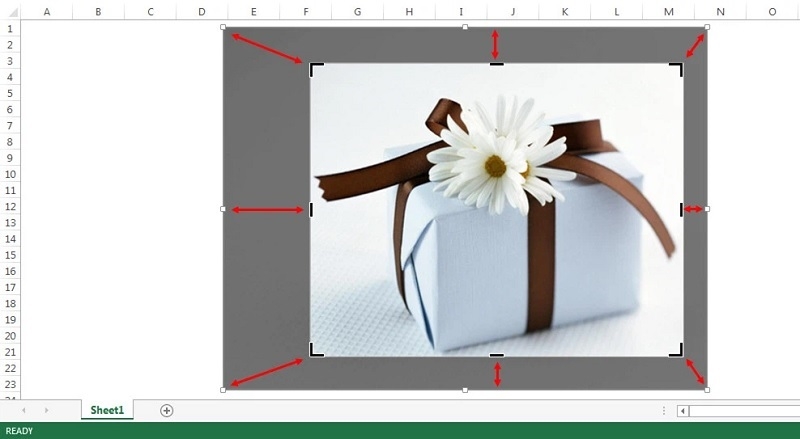Select the bottom-center crop handle
Screen dimensions: 800x439
pos(496,355)
